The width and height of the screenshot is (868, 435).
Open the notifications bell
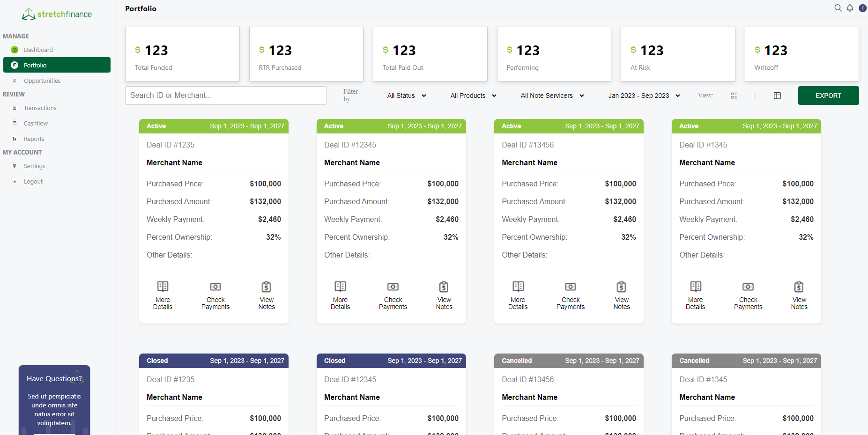coord(850,8)
